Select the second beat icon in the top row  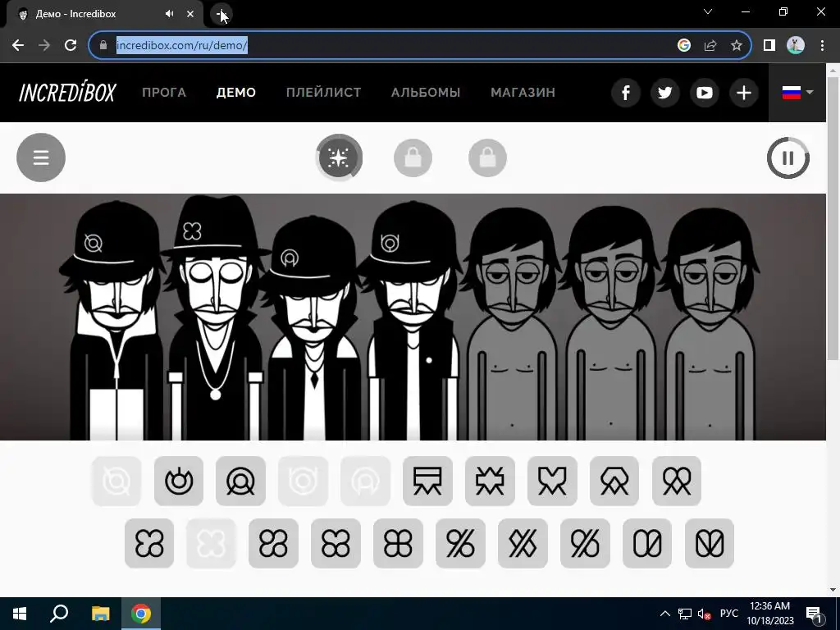coord(178,481)
